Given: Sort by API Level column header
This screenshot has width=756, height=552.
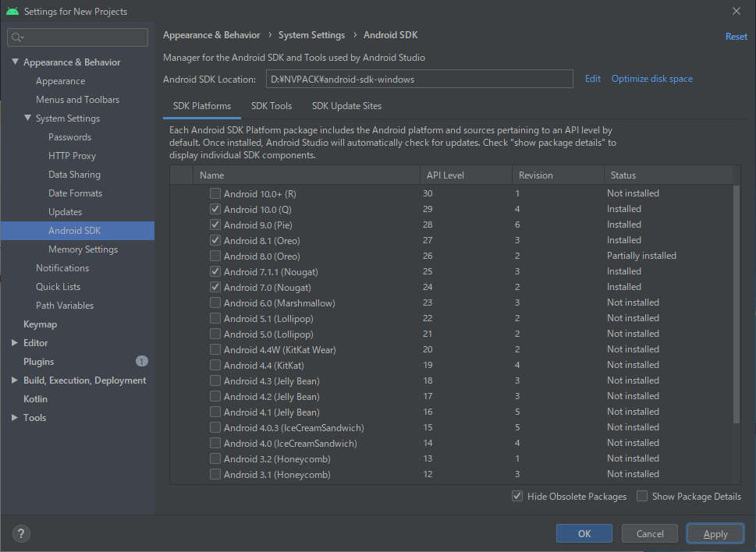Looking at the screenshot, I should (467, 175).
